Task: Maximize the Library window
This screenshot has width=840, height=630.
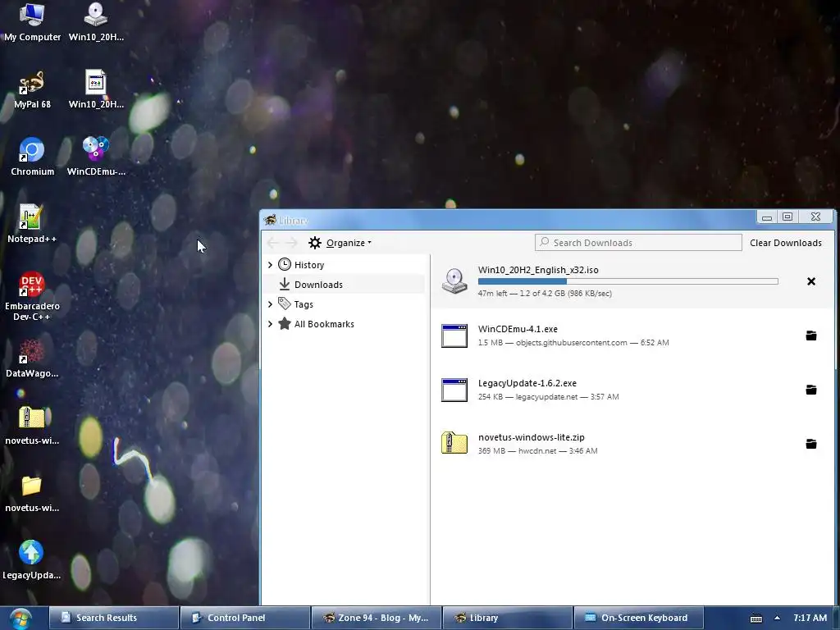Action: click(x=787, y=217)
